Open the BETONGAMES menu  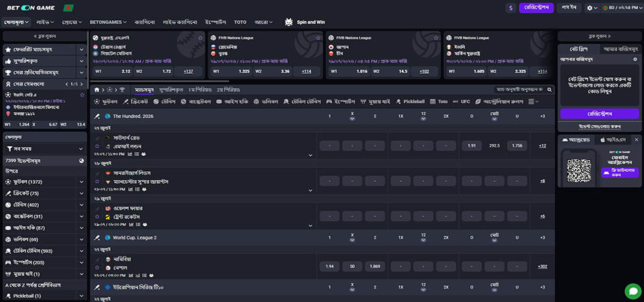[x=108, y=22]
